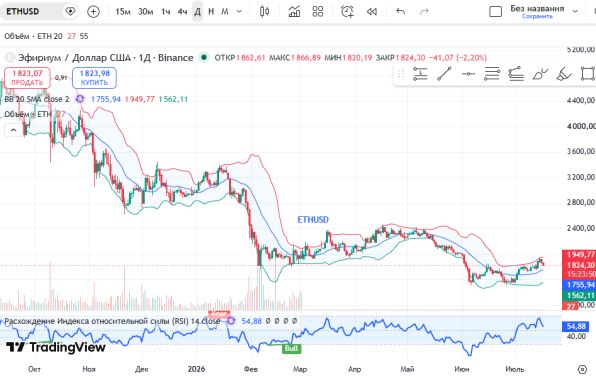Create an alert with the clock-plus icon
Screen dimensions: 596x378
point(347,11)
